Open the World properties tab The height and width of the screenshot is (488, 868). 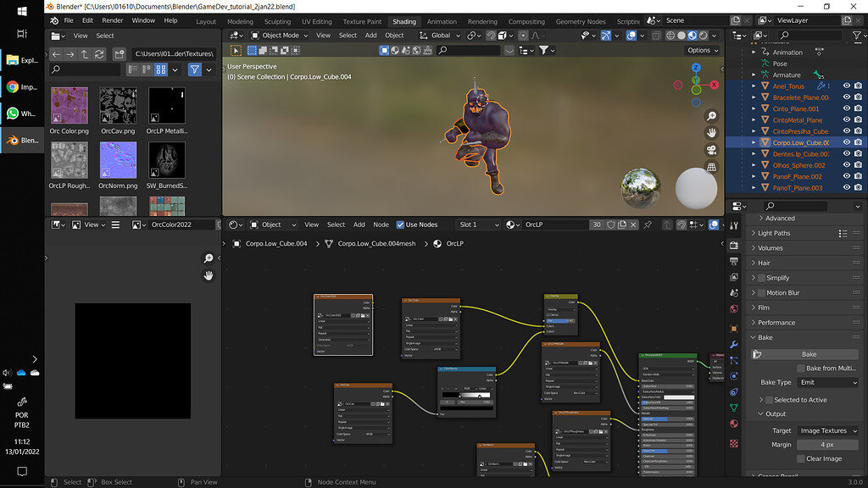coord(734,308)
